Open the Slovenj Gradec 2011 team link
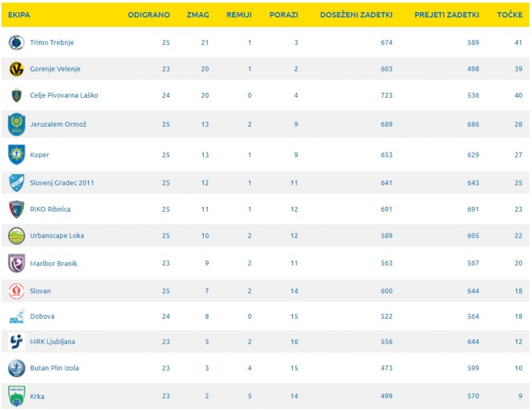Viewport: 532px width, 411px height. 62,182
